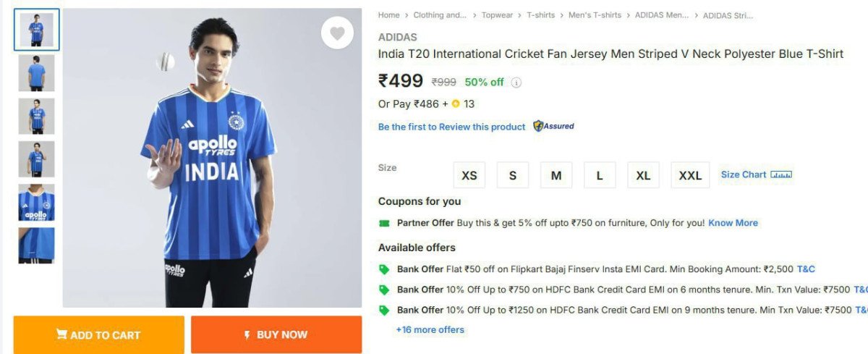Open Know More for Partner Offer

(x=733, y=223)
